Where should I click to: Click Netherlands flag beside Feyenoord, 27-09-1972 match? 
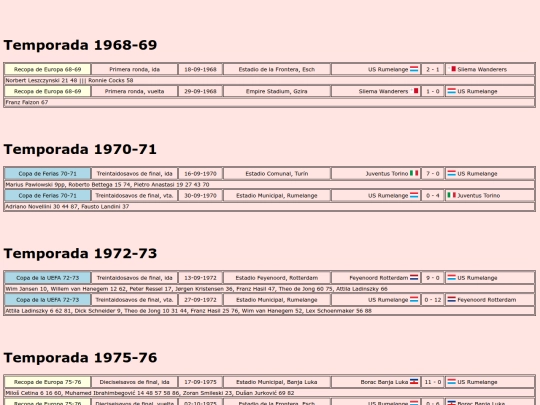(x=451, y=300)
